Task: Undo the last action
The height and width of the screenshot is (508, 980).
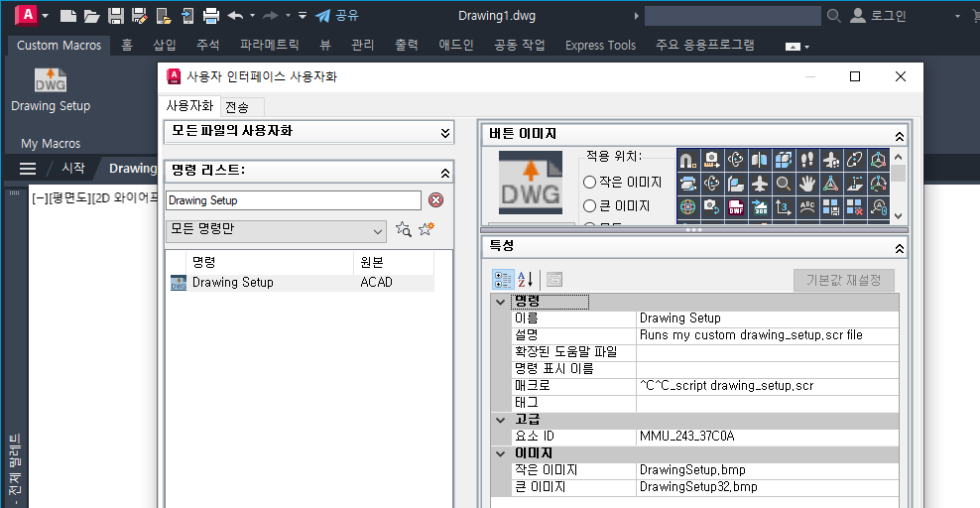Action: click(x=236, y=16)
